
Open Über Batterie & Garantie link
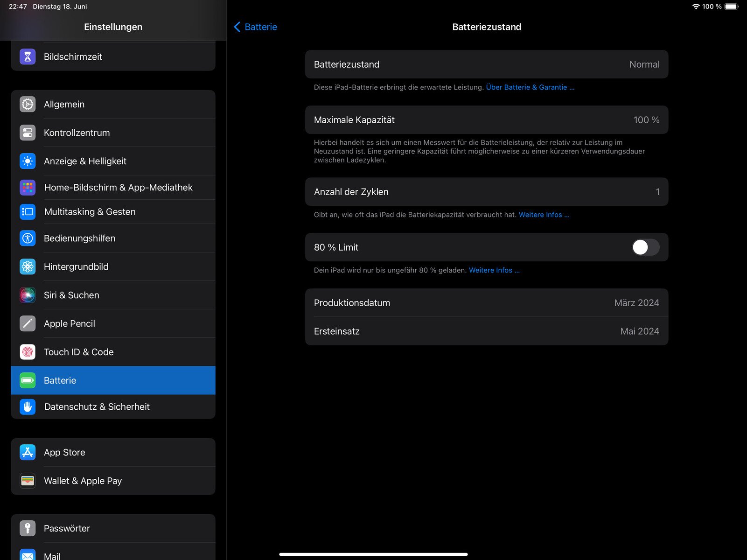pos(530,87)
